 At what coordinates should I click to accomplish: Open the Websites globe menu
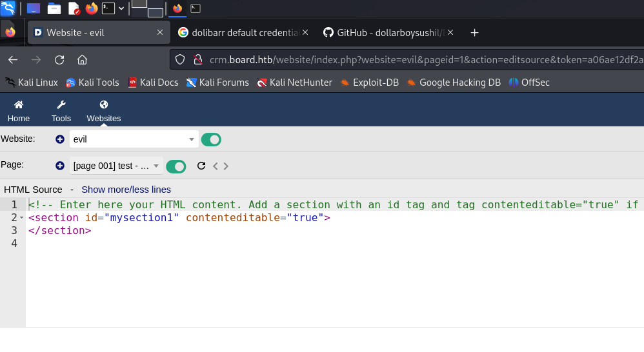[104, 105]
